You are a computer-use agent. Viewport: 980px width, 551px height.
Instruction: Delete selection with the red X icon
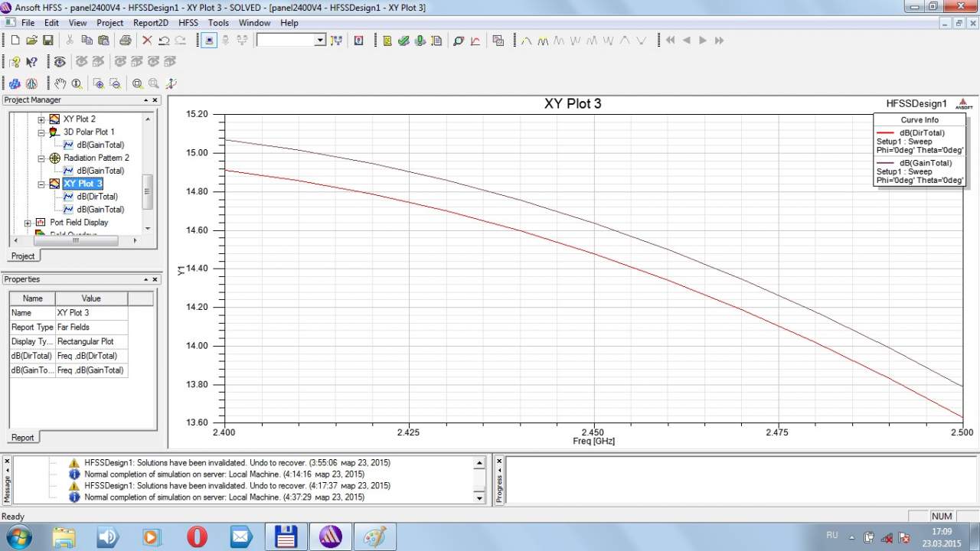coord(147,41)
